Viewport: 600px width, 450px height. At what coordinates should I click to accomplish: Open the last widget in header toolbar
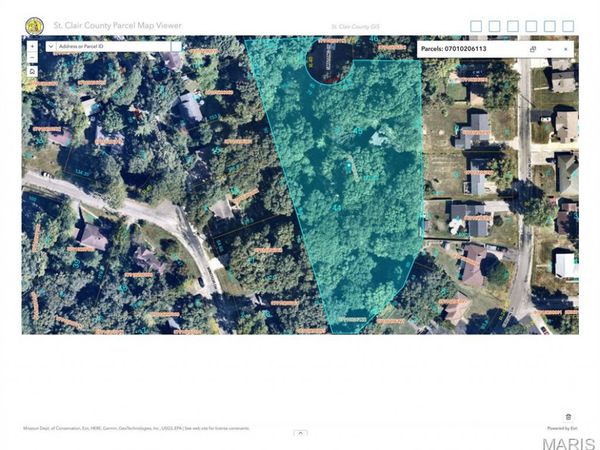point(569,26)
